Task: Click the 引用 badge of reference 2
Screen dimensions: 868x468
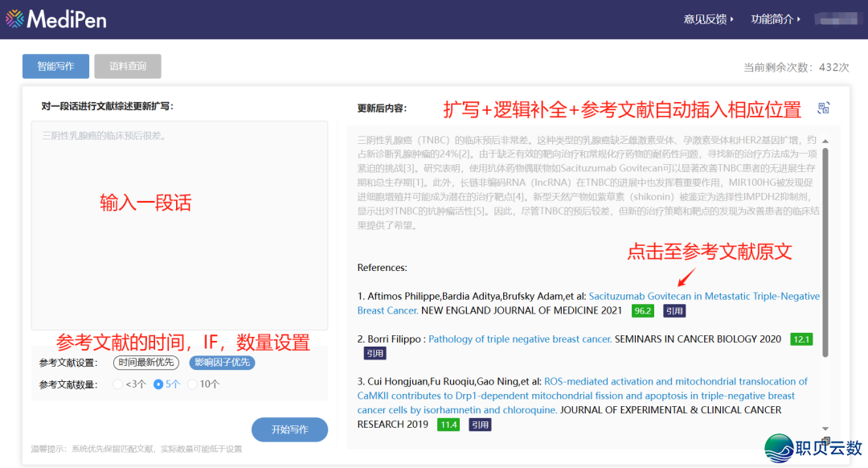Action: 375,353
